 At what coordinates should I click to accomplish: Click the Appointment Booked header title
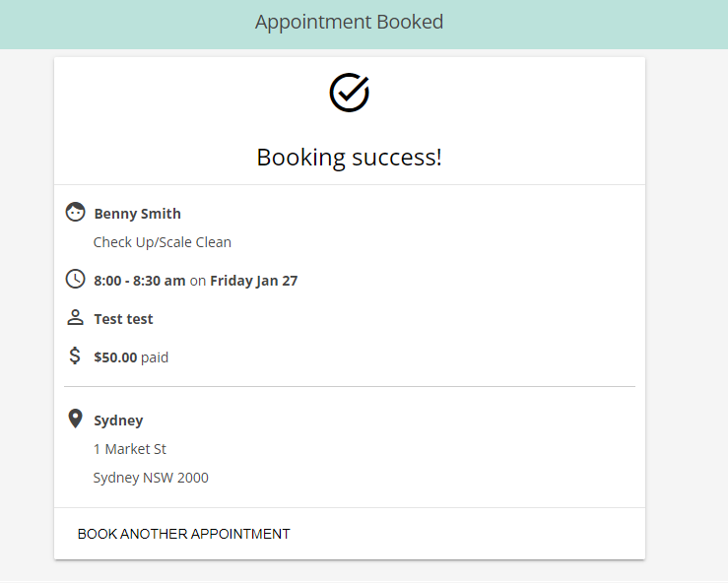tap(349, 23)
